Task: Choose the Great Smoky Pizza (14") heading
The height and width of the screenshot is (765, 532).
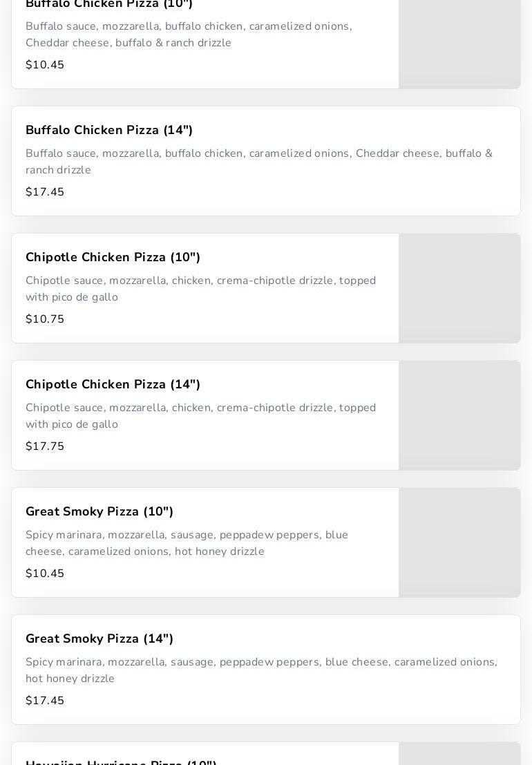Action: [x=99, y=639]
